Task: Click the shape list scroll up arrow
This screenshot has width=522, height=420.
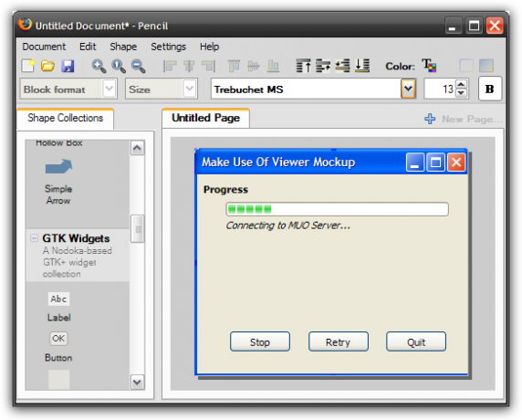Action: [138, 148]
